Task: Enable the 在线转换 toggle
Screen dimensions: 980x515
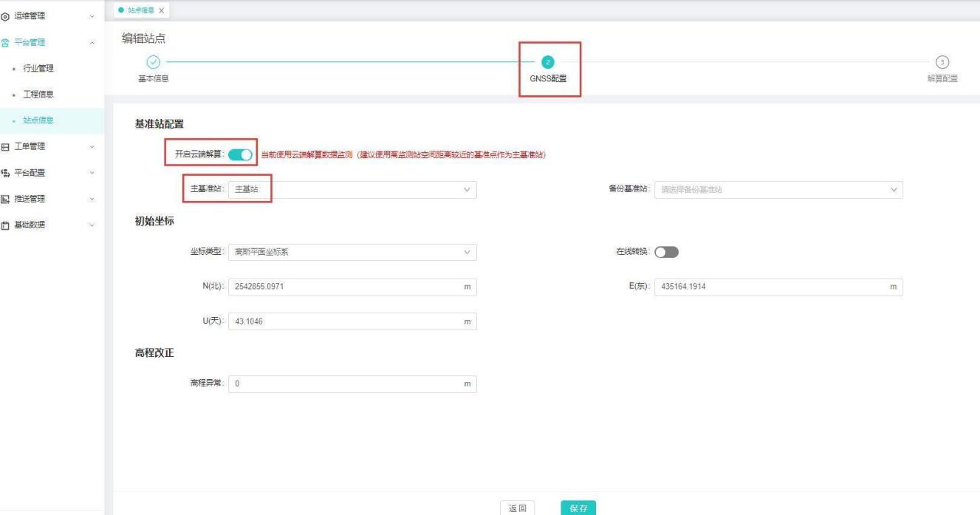Action: [x=666, y=253]
